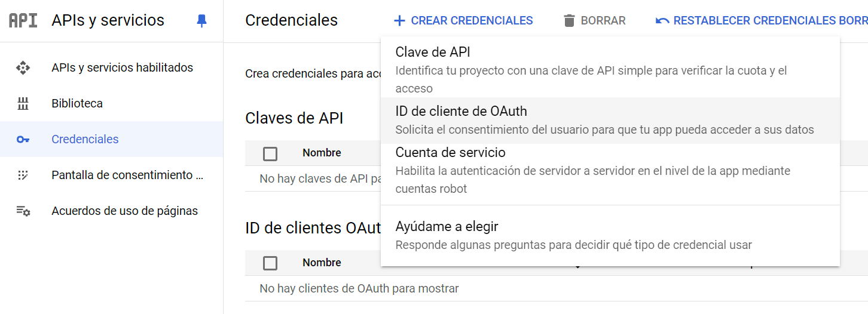Image resolution: width=868 pixels, height=314 pixels.
Task: Open Pantalla de consentimiento sidebar item
Action: [x=112, y=175]
